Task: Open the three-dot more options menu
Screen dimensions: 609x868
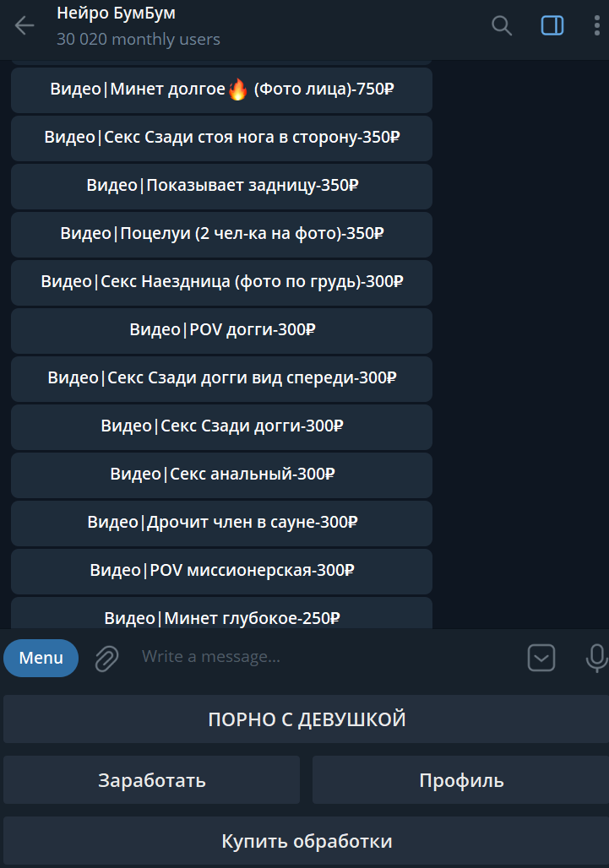Action: (597, 25)
